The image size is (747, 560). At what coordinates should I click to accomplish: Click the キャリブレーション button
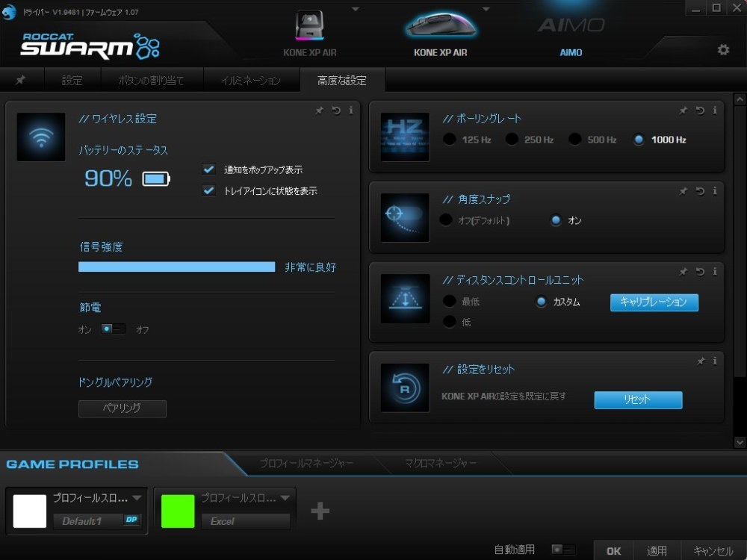tap(654, 302)
